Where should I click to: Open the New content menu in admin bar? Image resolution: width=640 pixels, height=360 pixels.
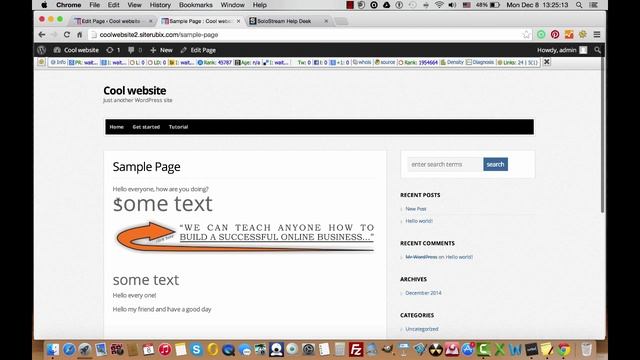pos(161,50)
